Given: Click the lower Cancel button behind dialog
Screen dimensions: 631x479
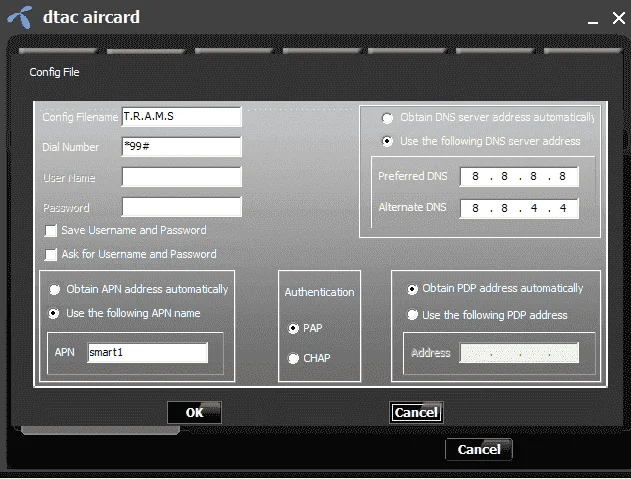Looking at the screenshot, I should tap(479, 449).
